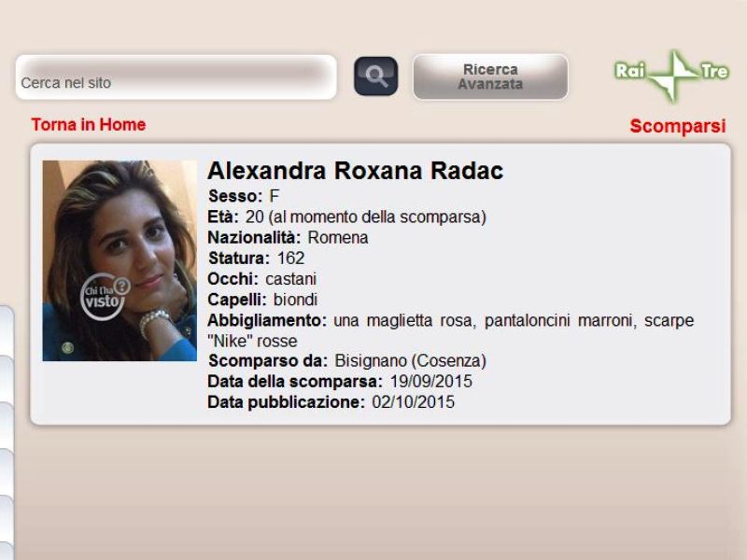The width and height of the screenshot is (747, 560).
Task: Click the Alexandra Roxana Radac name heading
Action: point(356,171)
